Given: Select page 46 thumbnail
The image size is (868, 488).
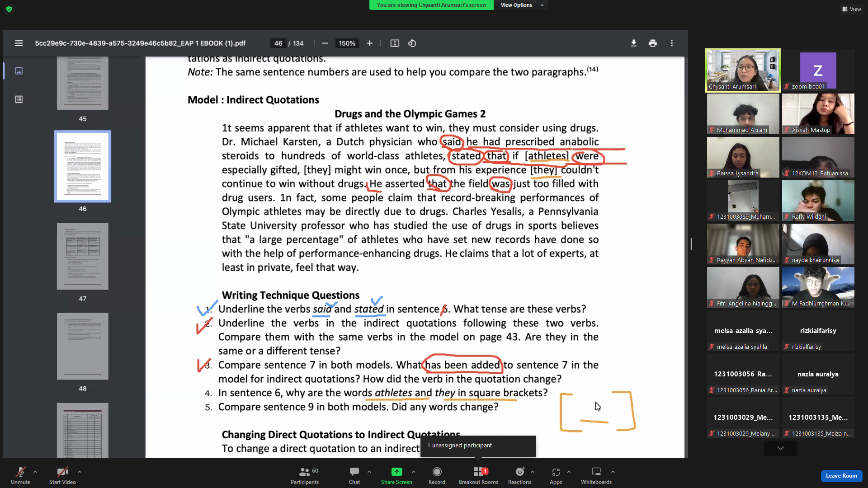Looking at the screenshot, I should coord(83,166).
